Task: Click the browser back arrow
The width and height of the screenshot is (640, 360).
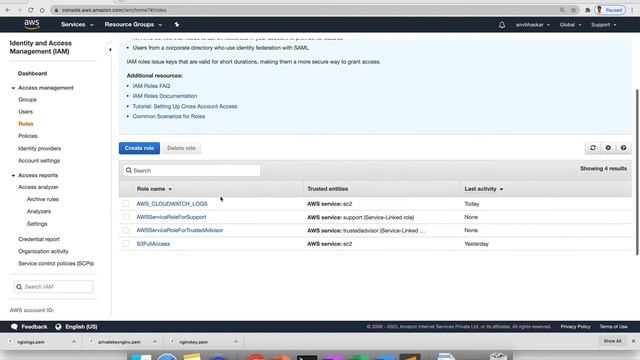Action: click(x=8, y=10)
